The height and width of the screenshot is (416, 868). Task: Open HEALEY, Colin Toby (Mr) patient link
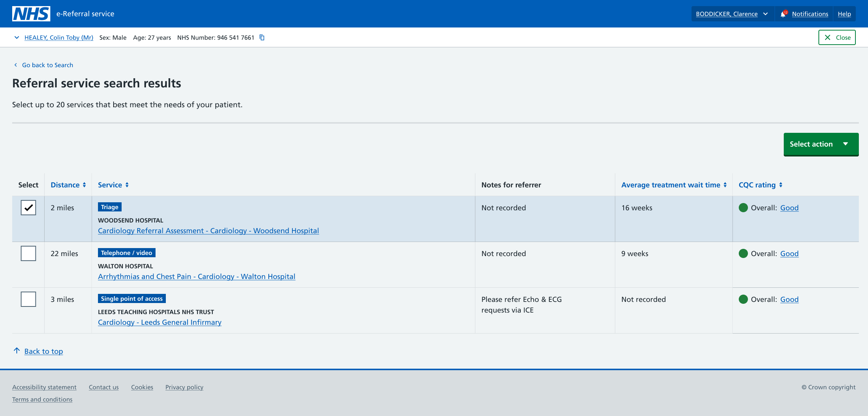pos(59,37)
